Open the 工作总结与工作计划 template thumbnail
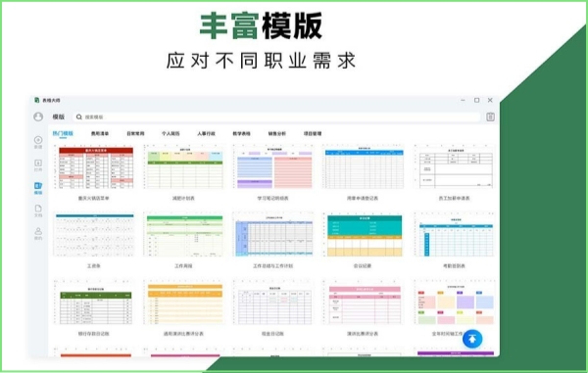 click(273, 234)
